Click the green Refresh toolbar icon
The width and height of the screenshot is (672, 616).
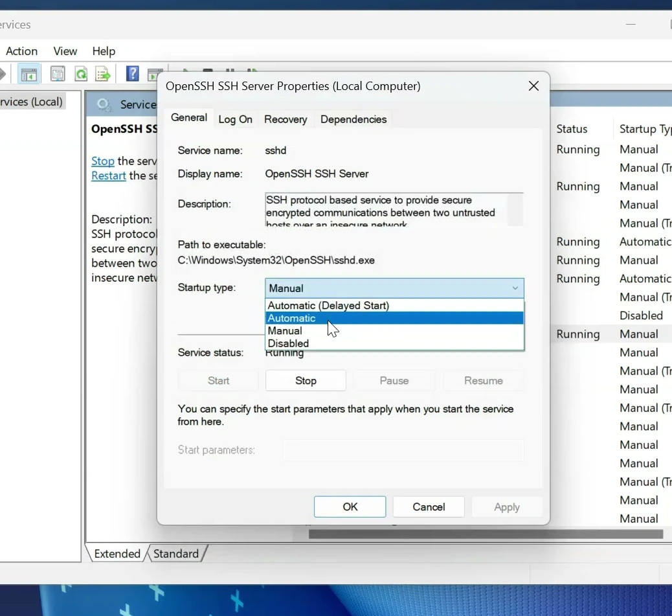click(x=81, y=74)
